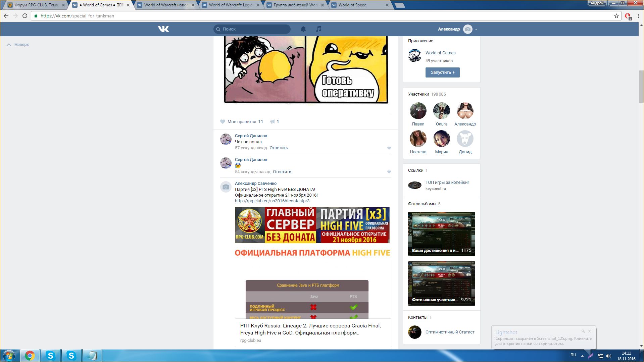Image resolution: width=644 pixels, height=362 pixels.
Task: Open the notepad taskbar icon
Action: 92,356
